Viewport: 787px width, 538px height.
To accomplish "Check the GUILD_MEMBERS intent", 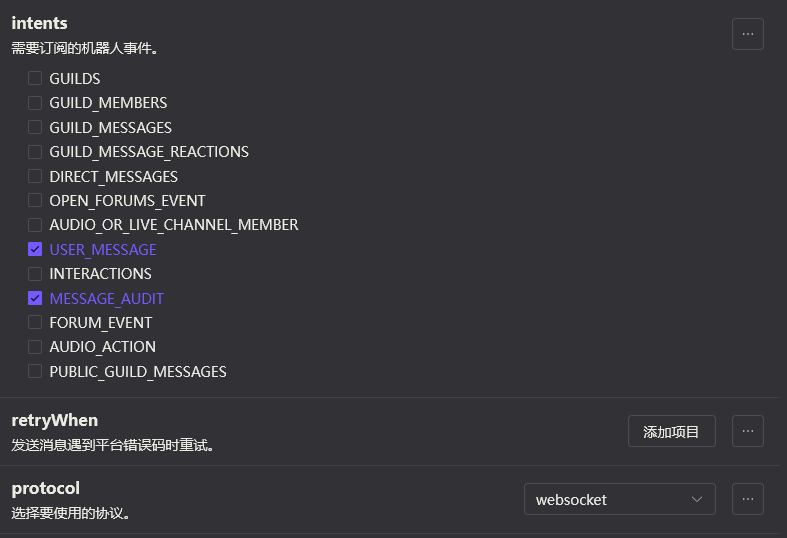I will pos(35,103).
